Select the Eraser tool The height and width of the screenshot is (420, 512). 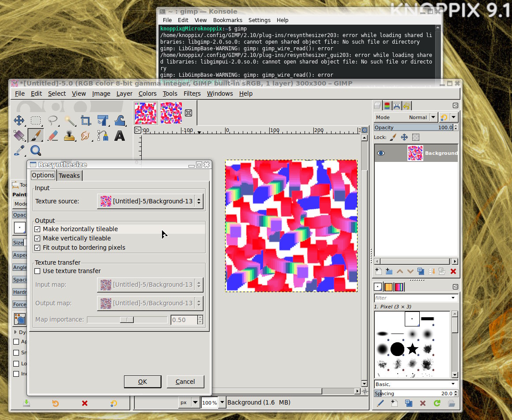point(52,135)
